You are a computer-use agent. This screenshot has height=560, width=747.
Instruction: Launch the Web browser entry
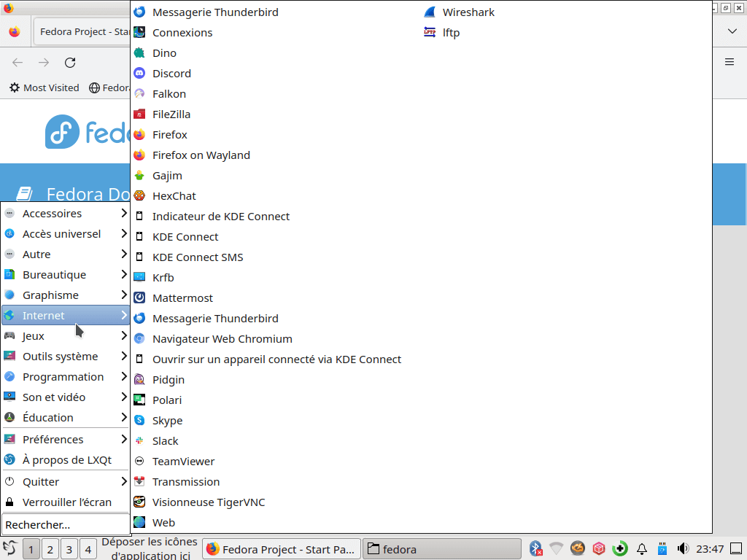click(x=154, y=523)
